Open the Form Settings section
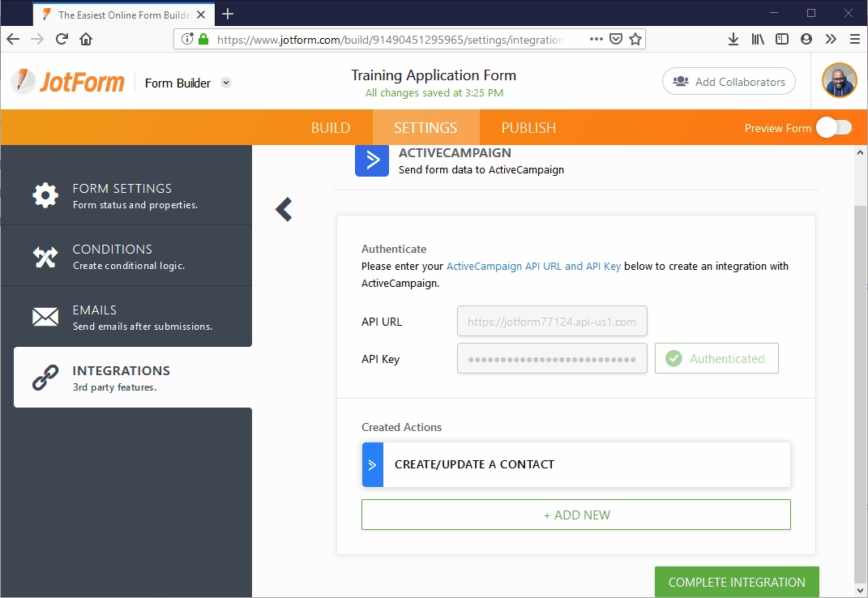Screen dimensions: 868x598 coord(126,195)
